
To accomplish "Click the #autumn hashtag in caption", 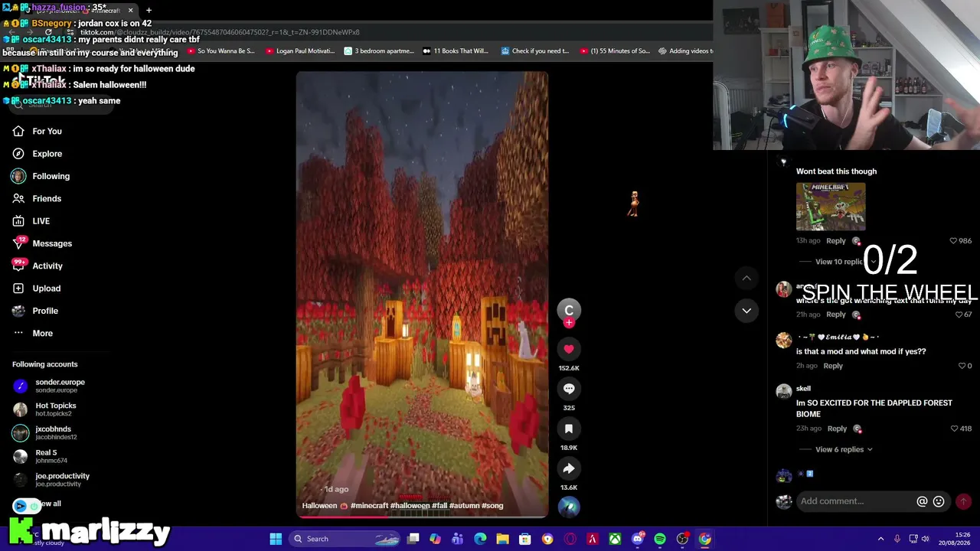I will point(464,506).
